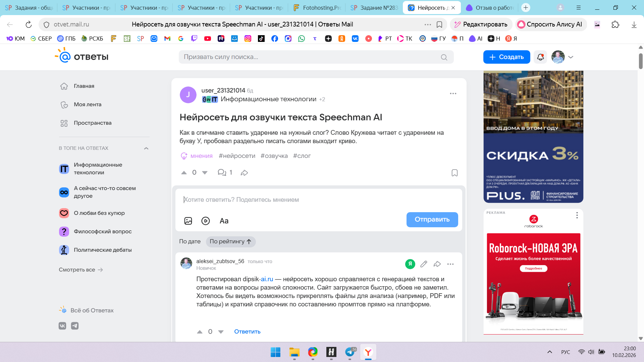Image resolution: width=644 pixels, height=362 pixels.
Task: Downvote the aleksei_zubtsov_56 answer
Action: (x=221, y=332)
